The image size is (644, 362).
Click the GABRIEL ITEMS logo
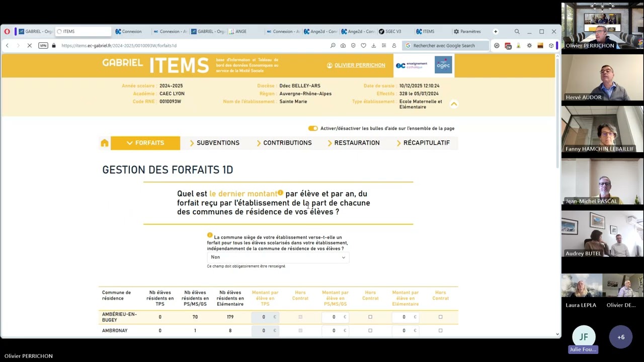155,65
